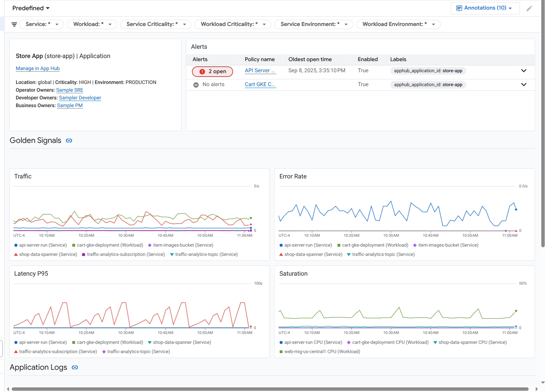
Task: Open the Cart GKE alert policy link
Action: pyautogui.click(x=260, y=84)
